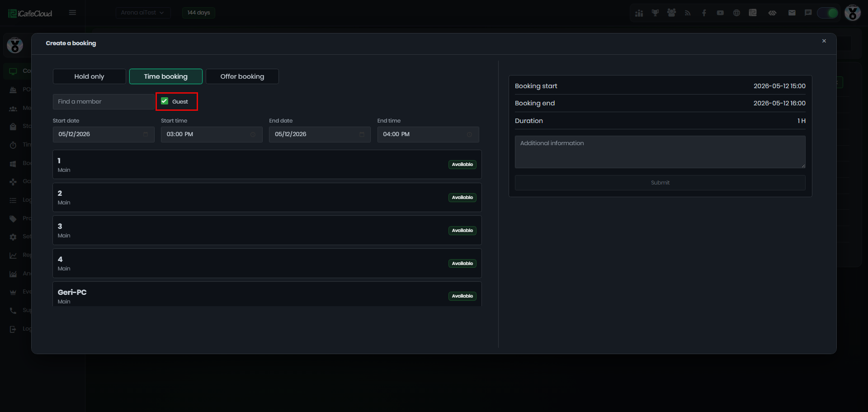
Task: Open Members icon in sidebar
Action: (13, 108)
